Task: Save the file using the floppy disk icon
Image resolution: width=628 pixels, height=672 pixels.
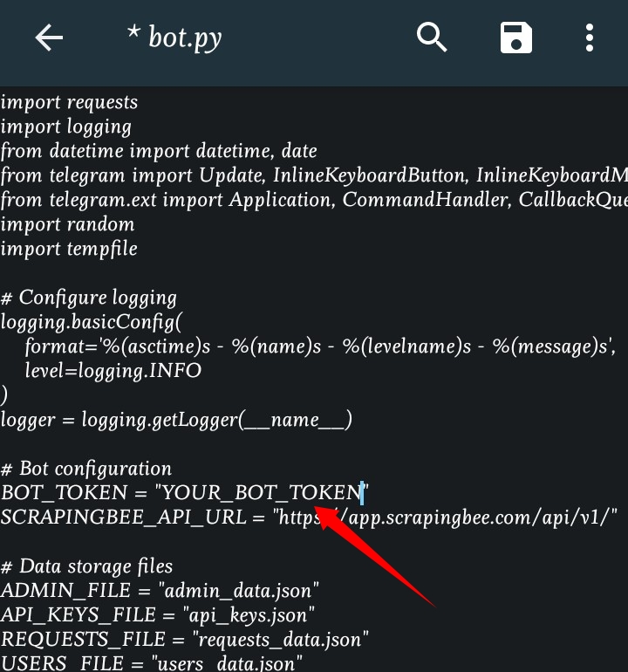Action: click(x=515, y=38)
